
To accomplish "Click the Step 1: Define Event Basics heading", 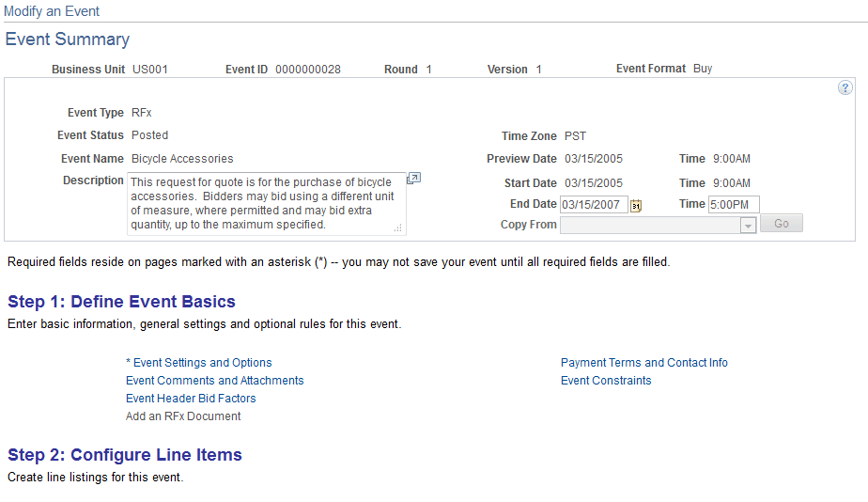I will point(121,302).
